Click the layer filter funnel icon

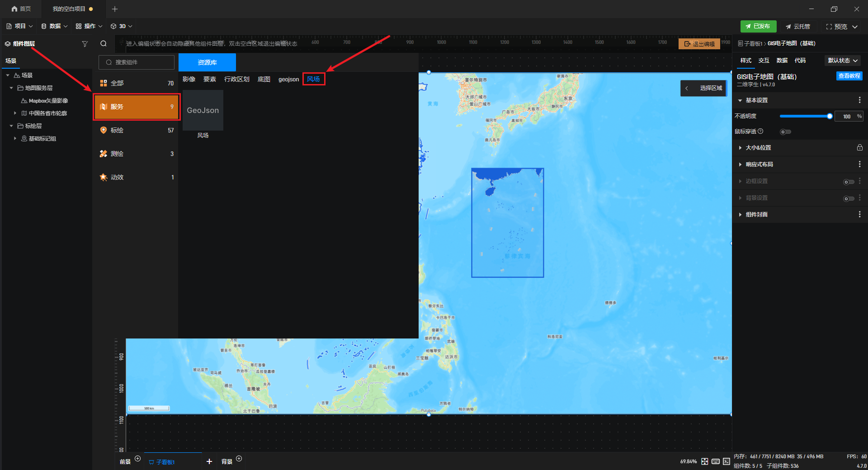85,44
